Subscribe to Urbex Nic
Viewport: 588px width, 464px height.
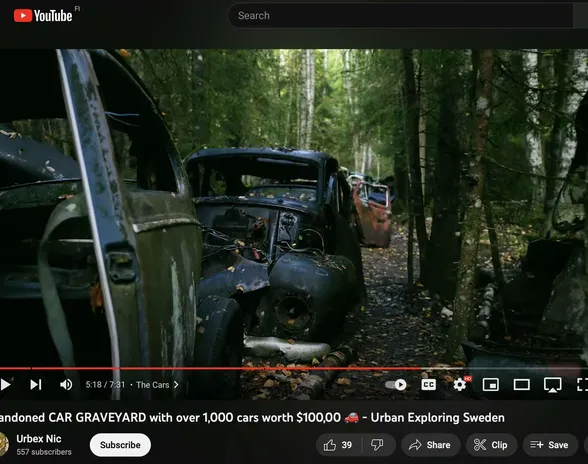pos(120,445)
